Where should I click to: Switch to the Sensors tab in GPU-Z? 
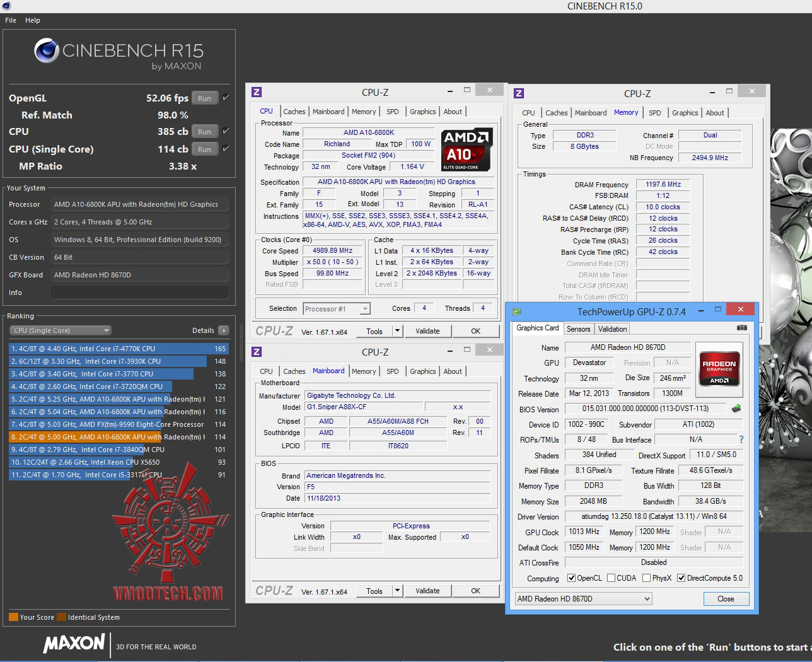pyautogui.click(x=578, y=329)
